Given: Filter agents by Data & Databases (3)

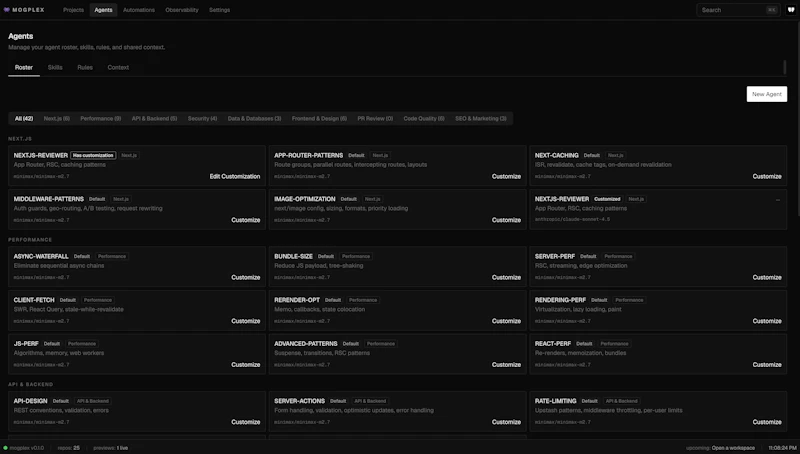Looking at the screenshot, I should [x=255, y=118].
